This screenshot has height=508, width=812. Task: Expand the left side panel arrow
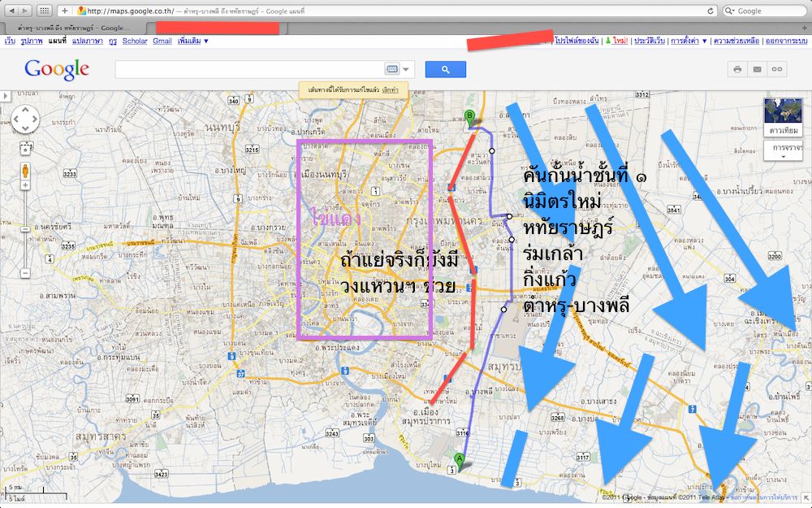tap(5, 96)
